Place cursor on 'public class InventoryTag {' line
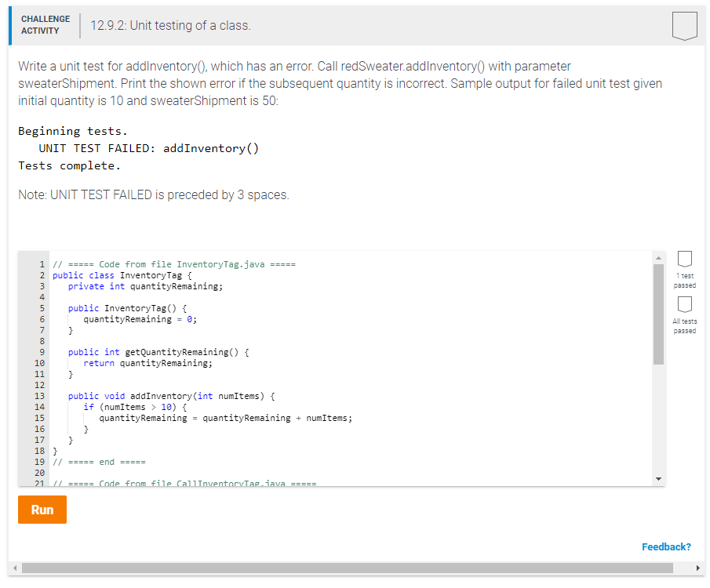Screen dimensions: 710x588 coord(122,275)
